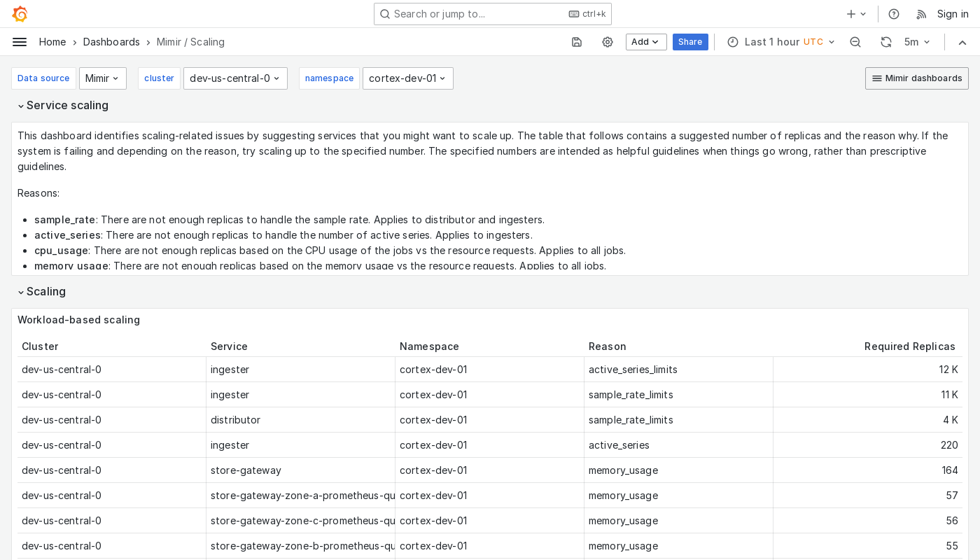Click the Share button
Screen dimensions: 980x560
690,42
